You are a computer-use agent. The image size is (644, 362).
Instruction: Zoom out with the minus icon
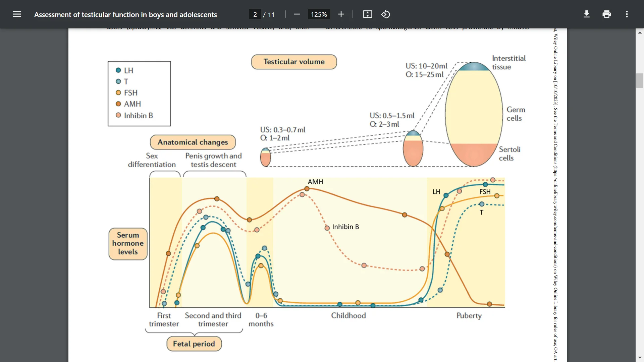tap(297, 14)
